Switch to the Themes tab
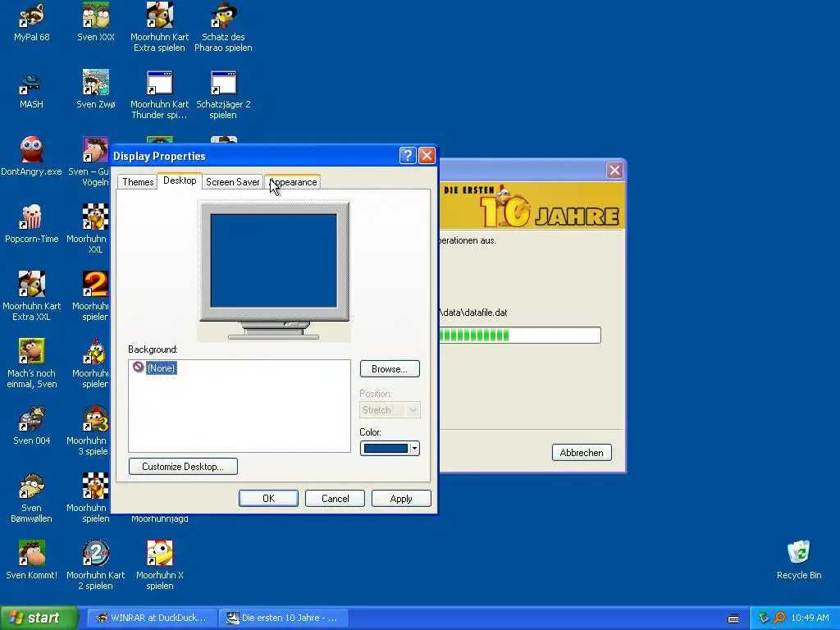 point(138,182)
